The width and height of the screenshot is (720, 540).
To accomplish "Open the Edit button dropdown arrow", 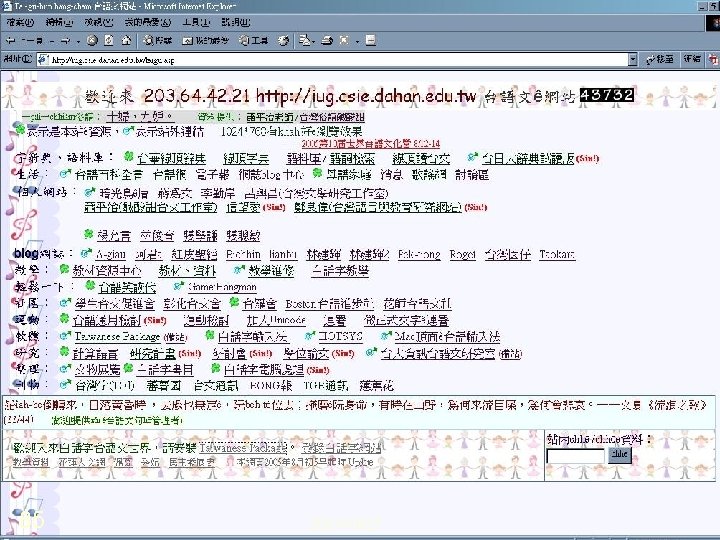I will (357, 41).
